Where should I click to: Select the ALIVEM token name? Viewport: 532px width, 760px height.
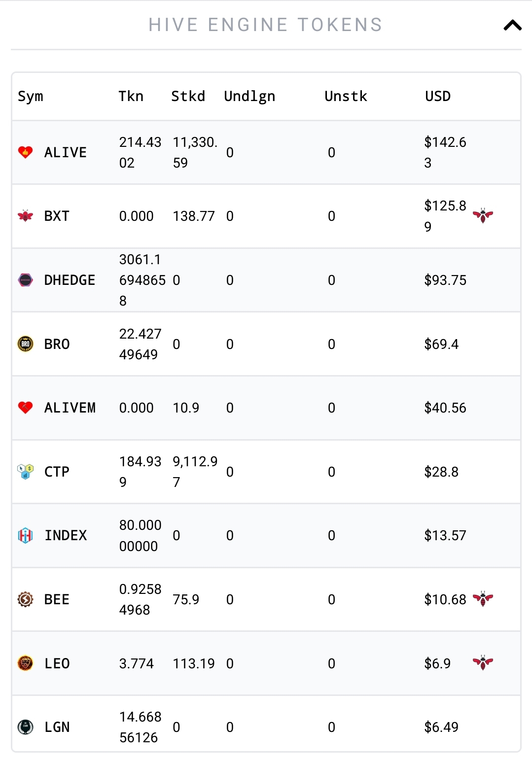(70, 408)
